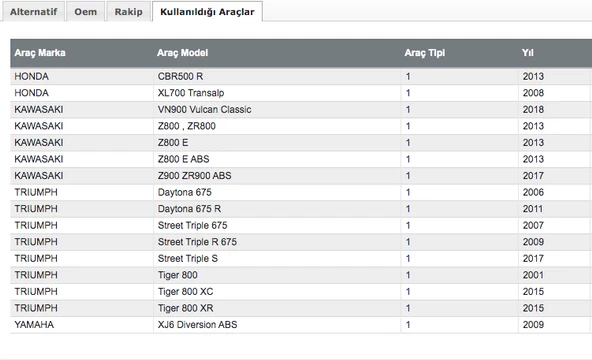Select the Daytona 675 R row
The width and height of the screenshot is (592, 360).
(x=301, y=209)
